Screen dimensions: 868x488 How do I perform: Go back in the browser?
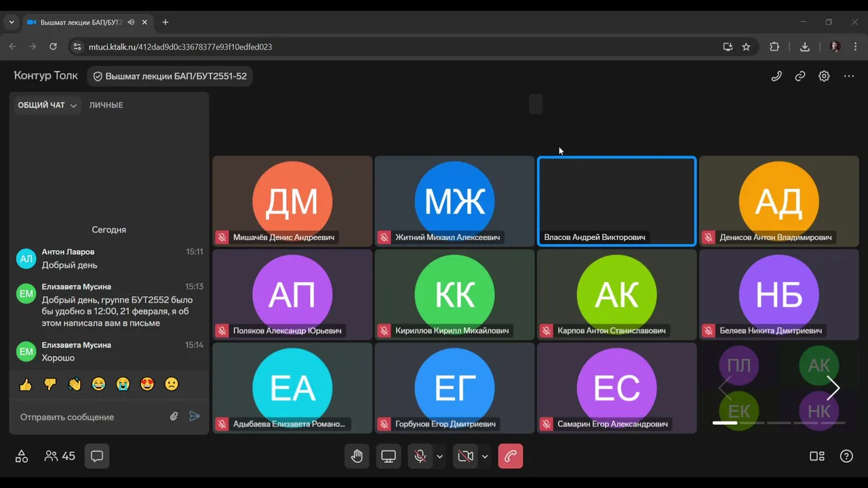tap(12, 47)
